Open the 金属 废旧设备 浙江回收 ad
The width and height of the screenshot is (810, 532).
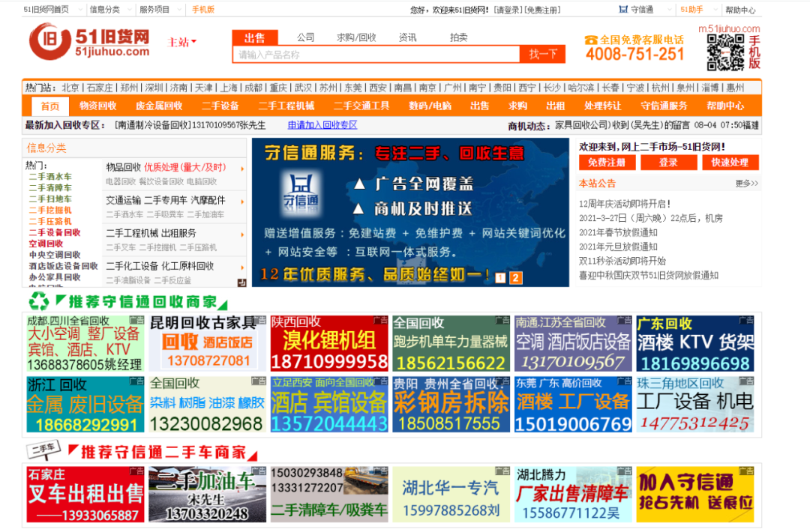[85, 404]
